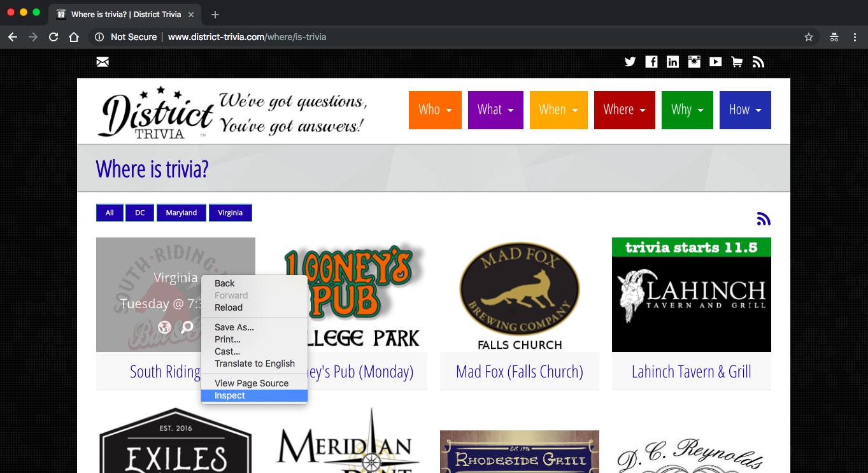The width and height of the screenshot is (868, 473).
Task: Expand the What menu
Action: click(x=495, y=110)
